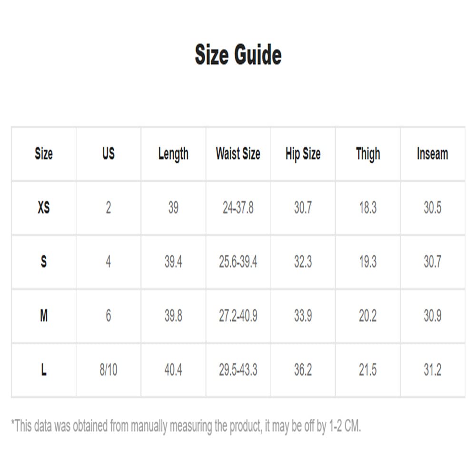Click the Waist Size column header
This screenshot has height=476, width=476.
point(238,154)
